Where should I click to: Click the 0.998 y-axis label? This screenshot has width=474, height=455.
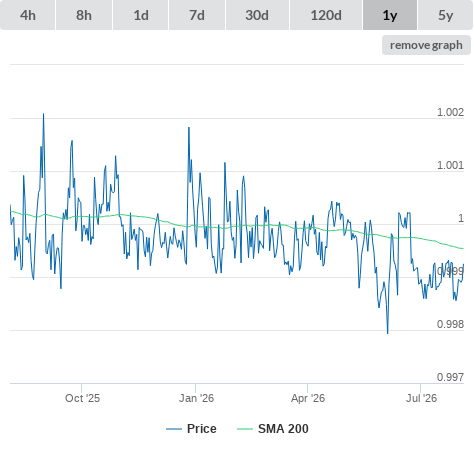[450, 324]
